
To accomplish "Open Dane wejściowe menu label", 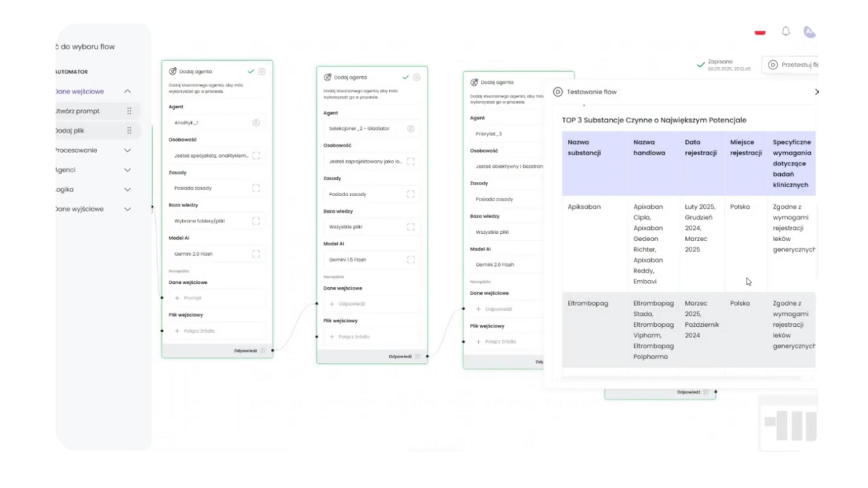I will pyautogui.click(x=80, y=91).
